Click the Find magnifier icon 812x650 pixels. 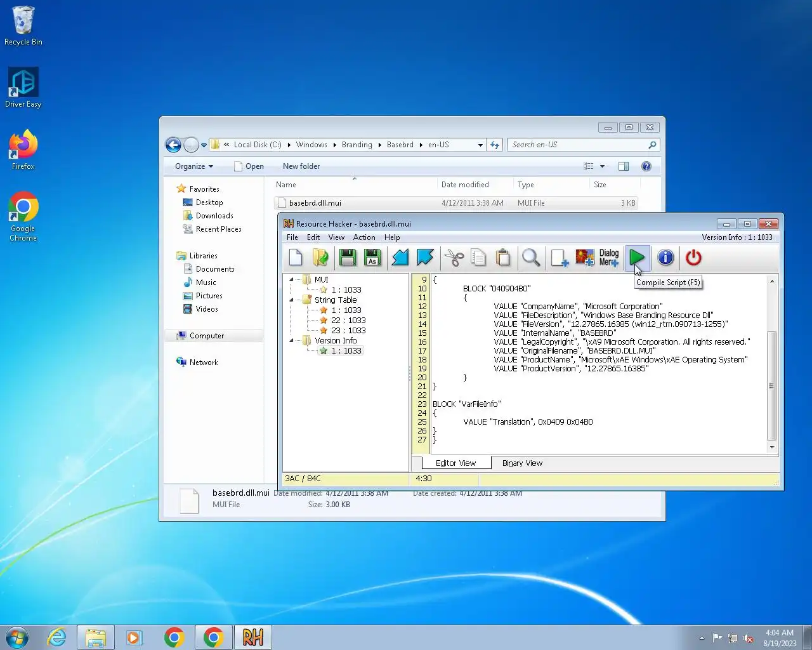(531, 258)
